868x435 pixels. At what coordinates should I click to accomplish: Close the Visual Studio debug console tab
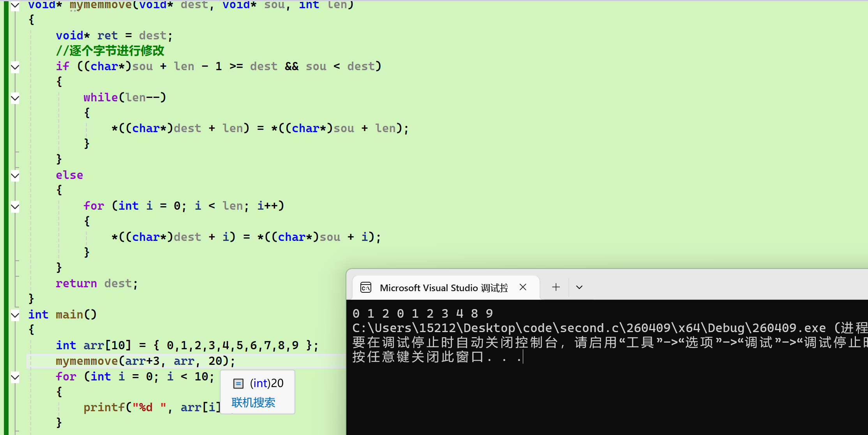(523, 287)
